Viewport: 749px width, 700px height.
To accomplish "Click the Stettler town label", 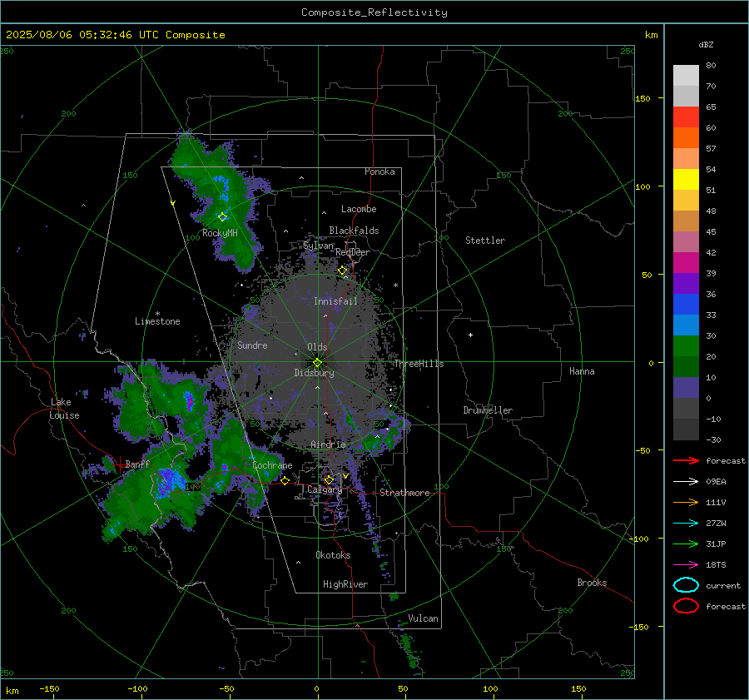I will (x=485, y=241).
